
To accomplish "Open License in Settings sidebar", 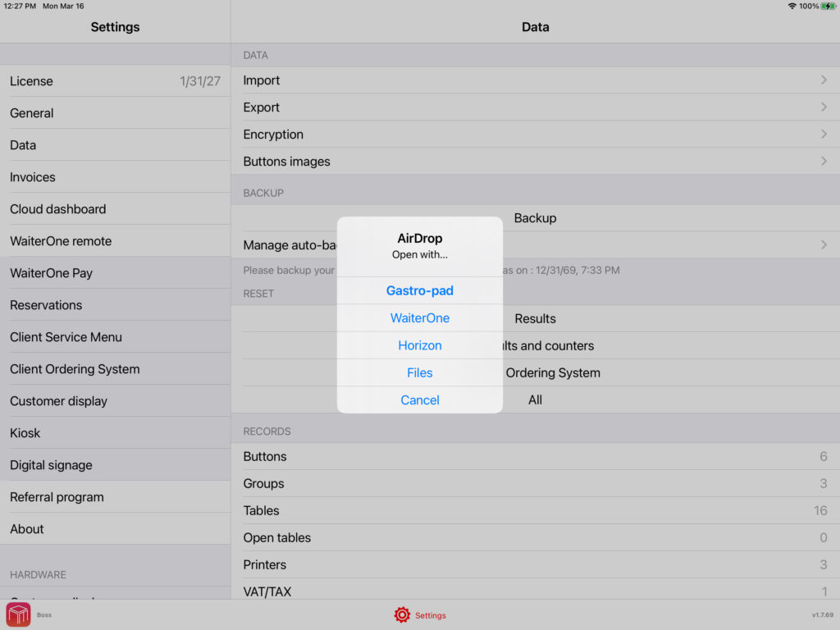I will [x=115, y=81].
